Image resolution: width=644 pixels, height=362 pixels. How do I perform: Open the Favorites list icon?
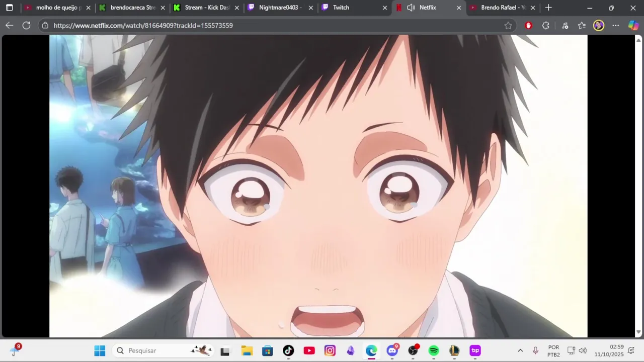[582, 25]
